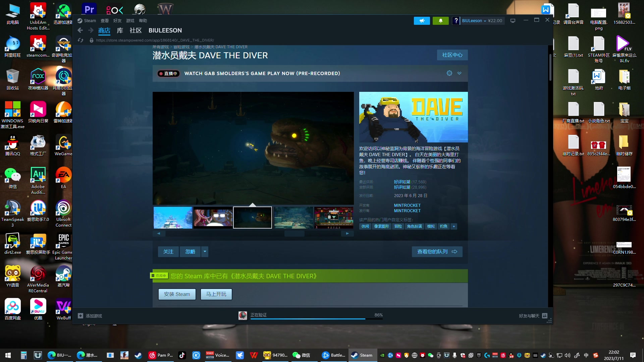Open Steam help question mark icon
This screenshot has width=644, height=362.
(456, 21)
